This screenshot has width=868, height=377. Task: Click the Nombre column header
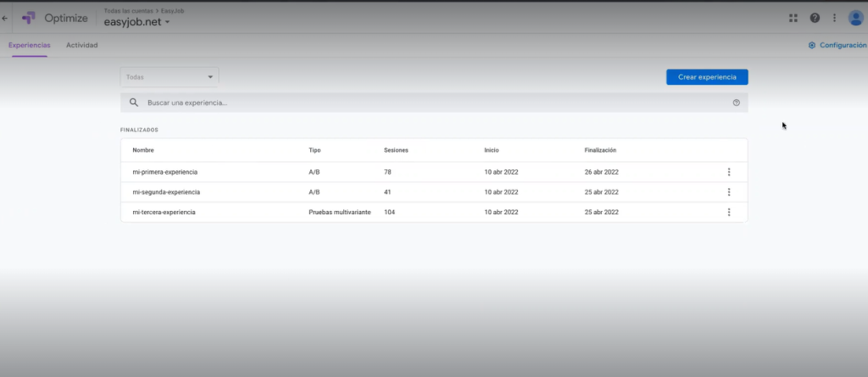coord(143,150)
